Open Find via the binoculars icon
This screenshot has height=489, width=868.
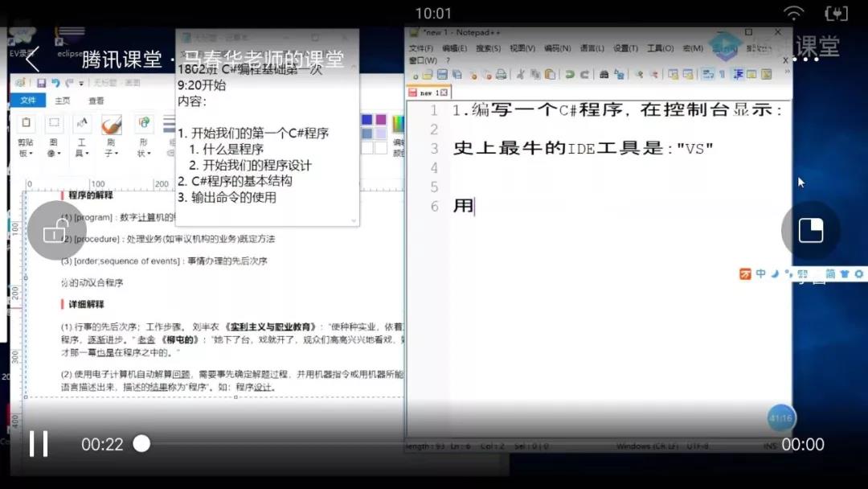click(604, 75)
